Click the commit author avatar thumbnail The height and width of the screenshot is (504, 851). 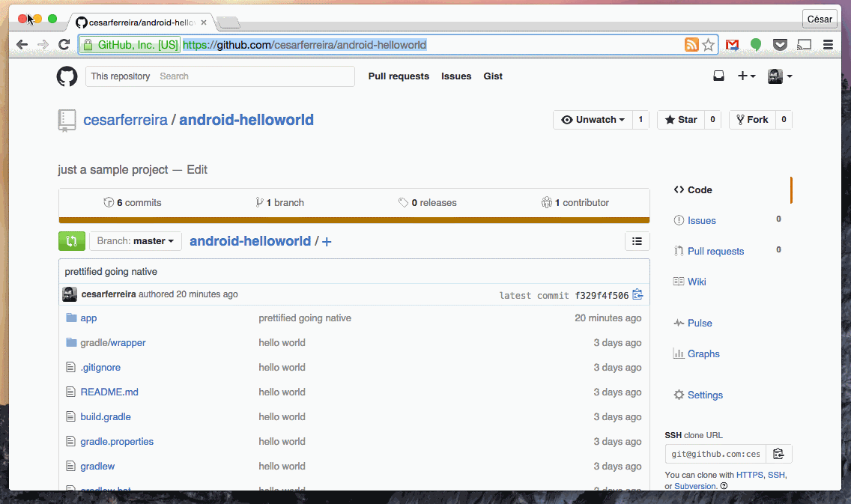(x=70, y=294)
